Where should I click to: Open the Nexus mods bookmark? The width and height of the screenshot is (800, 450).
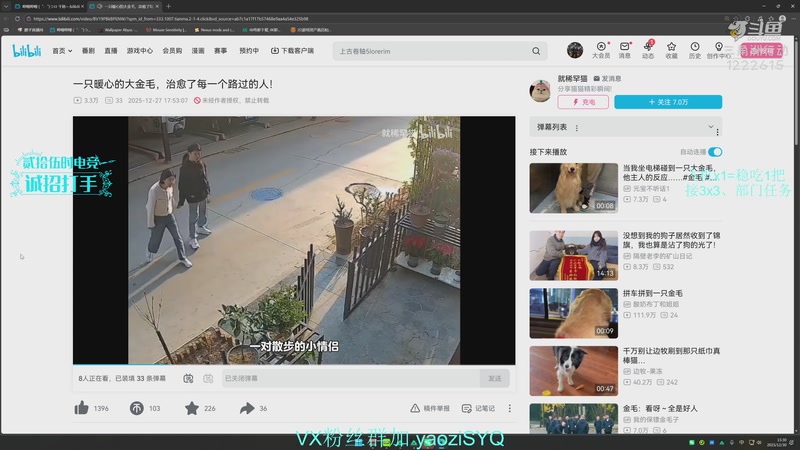click(214, 30)
